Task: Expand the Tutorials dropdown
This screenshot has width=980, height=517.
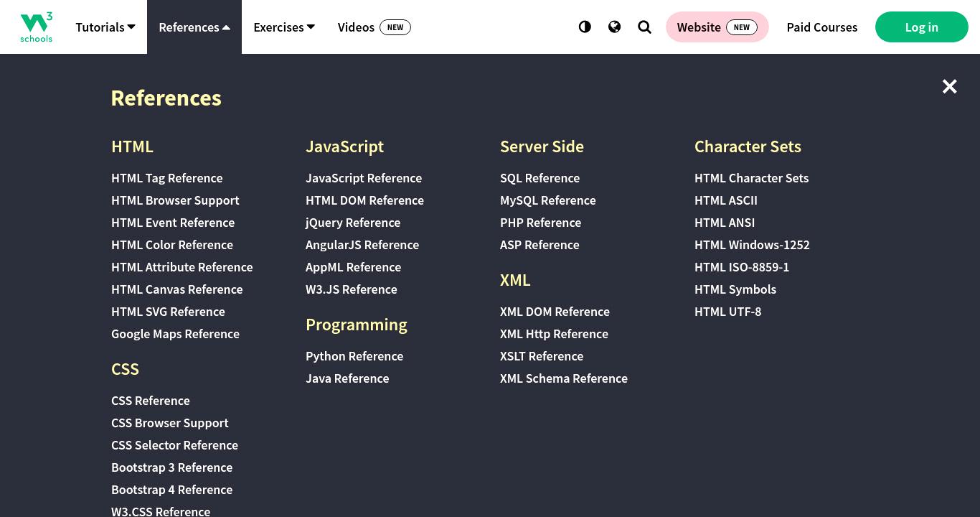Action: point(105,27)
